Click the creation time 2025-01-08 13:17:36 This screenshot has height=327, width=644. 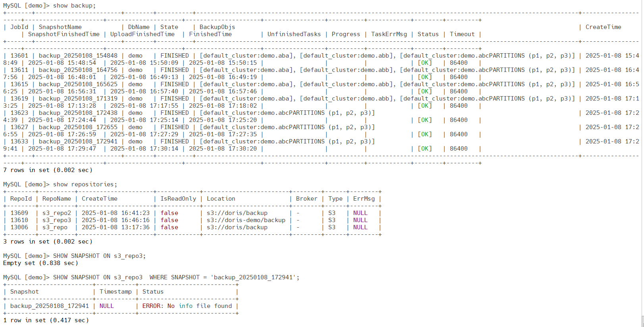(116, 227)
